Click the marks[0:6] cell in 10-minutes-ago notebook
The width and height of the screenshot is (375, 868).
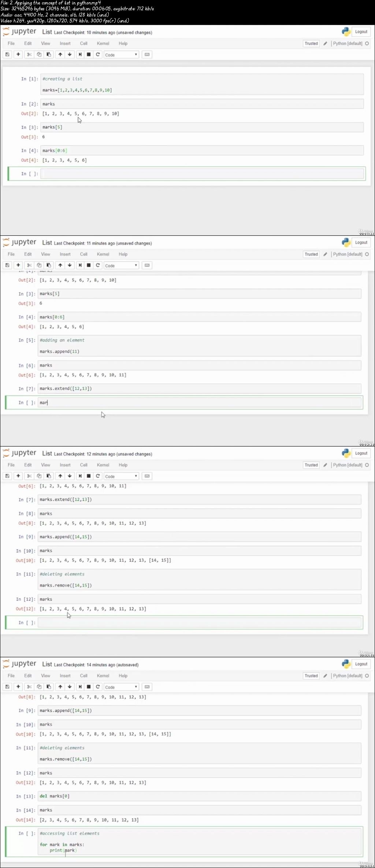click(x=202, y=151)
